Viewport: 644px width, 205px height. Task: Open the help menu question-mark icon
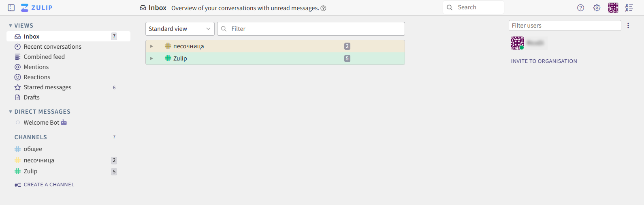580,8
